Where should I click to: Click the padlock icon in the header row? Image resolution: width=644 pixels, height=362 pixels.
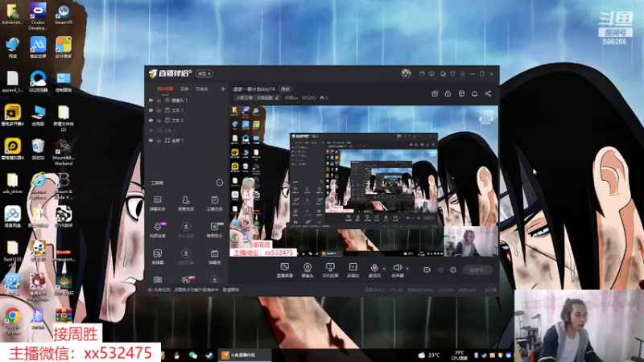tap(448, 93)
